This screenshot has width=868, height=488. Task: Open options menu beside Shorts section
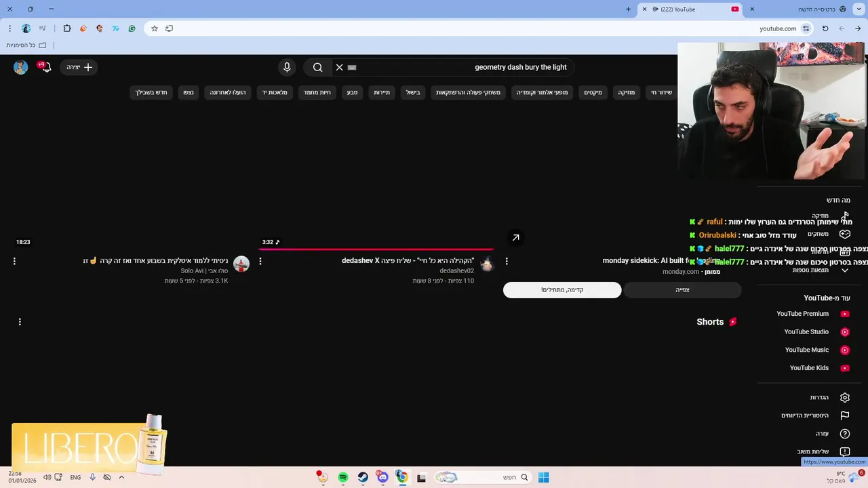tap(20, 322)
